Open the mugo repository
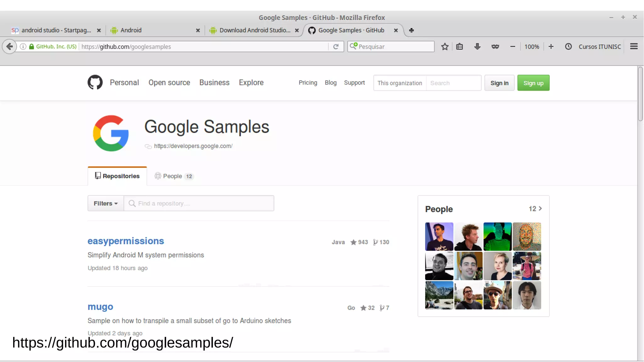 coord(100,307)
